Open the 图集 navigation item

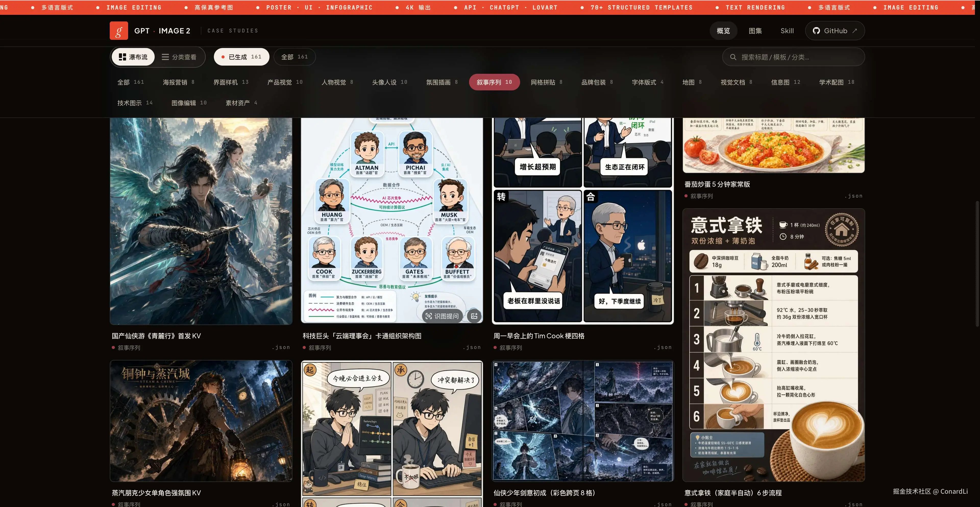pyautogui.click(x=755, y=30)
